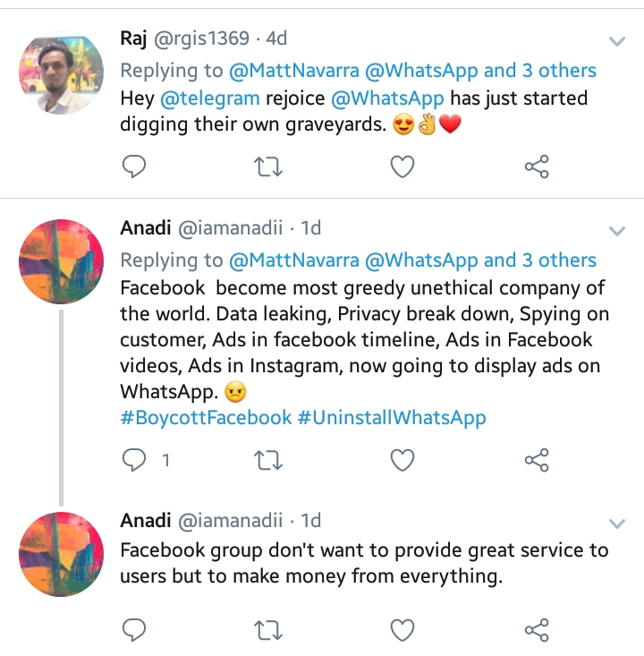Reply to Anadi's Facebook group tweet
Viewport: 644px width, 656px height.
tap(133, 630)
